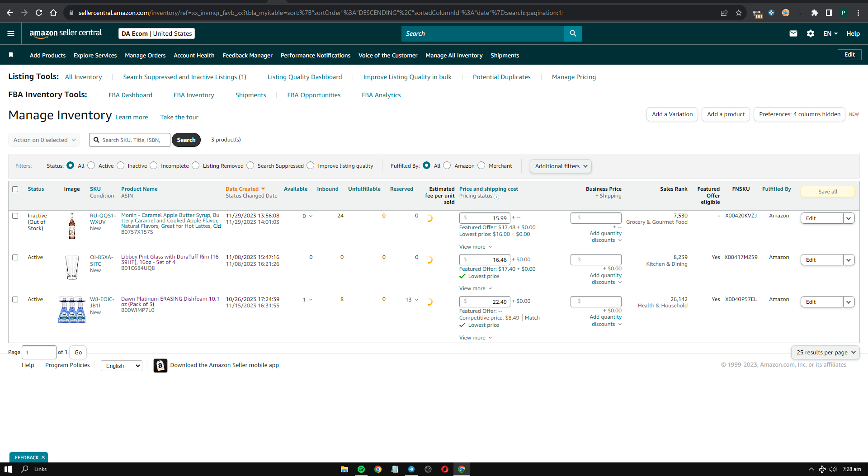Go back using the browser back arrow
Image resolution: width=868 pixels, height=476 pixels.
point(10,13)
